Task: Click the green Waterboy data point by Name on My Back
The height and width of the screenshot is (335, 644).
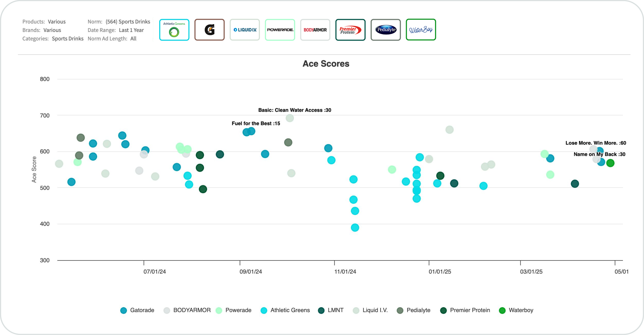Action: tap(610, 163)
